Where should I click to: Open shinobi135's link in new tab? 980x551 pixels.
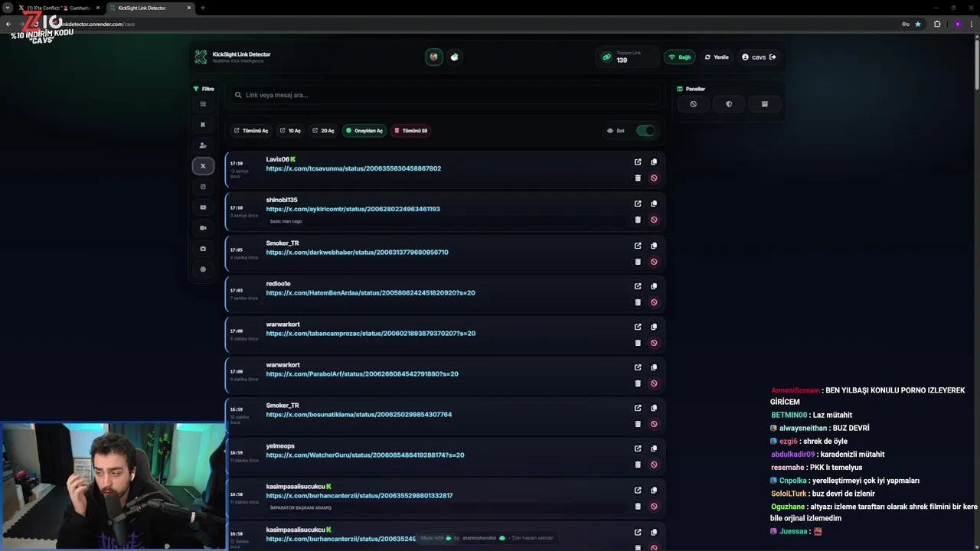click(x=638, y=204)
